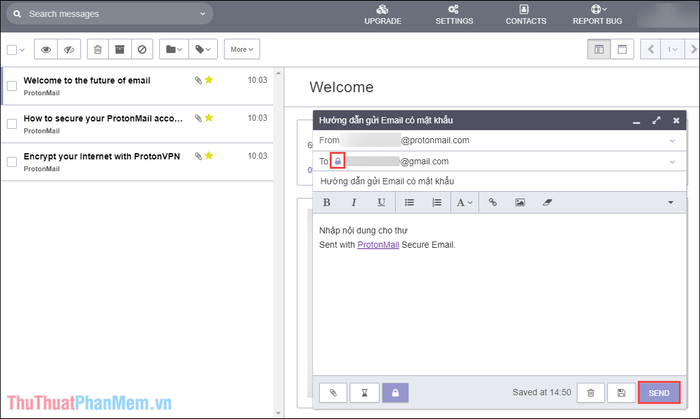Expand the To recipients CC/BCC arrow
The image size is (700, 419).
pyautogui.click(x=672, y=162)
